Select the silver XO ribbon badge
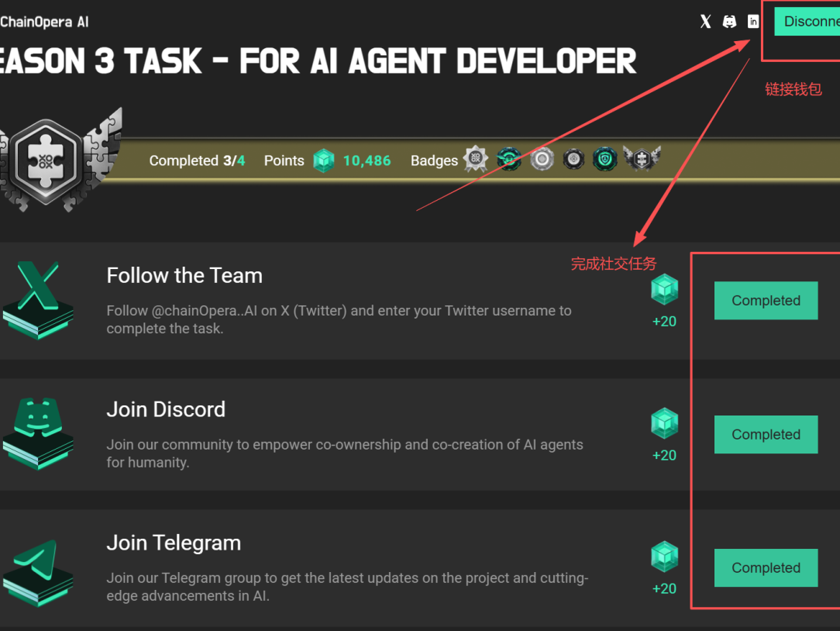This screenshot has height=631, width=840. click(476, 160)
